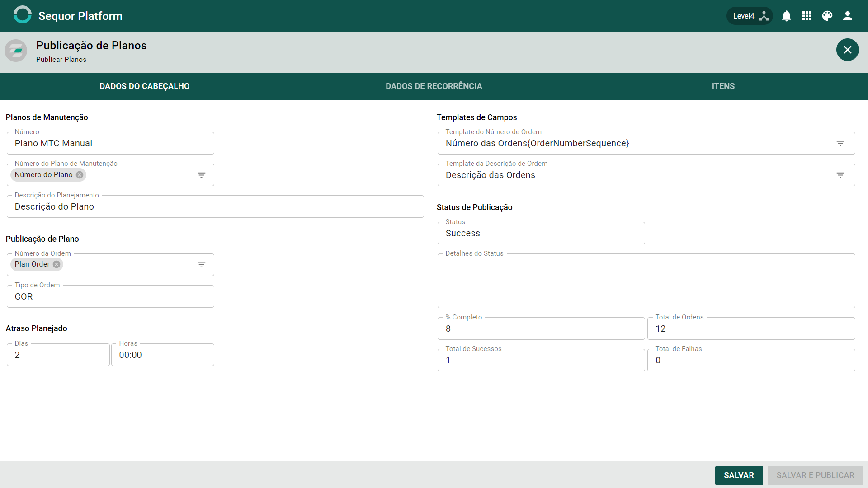Image resolution: width=868 pixels, height=488 pixels.
Task: Click the Dias delay field
Action: click(58, 355)
